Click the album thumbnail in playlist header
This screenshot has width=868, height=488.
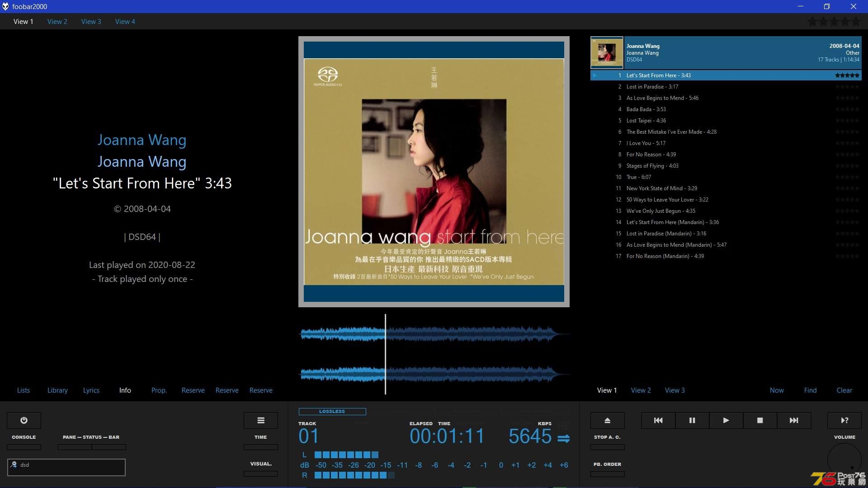pos(607,52)
